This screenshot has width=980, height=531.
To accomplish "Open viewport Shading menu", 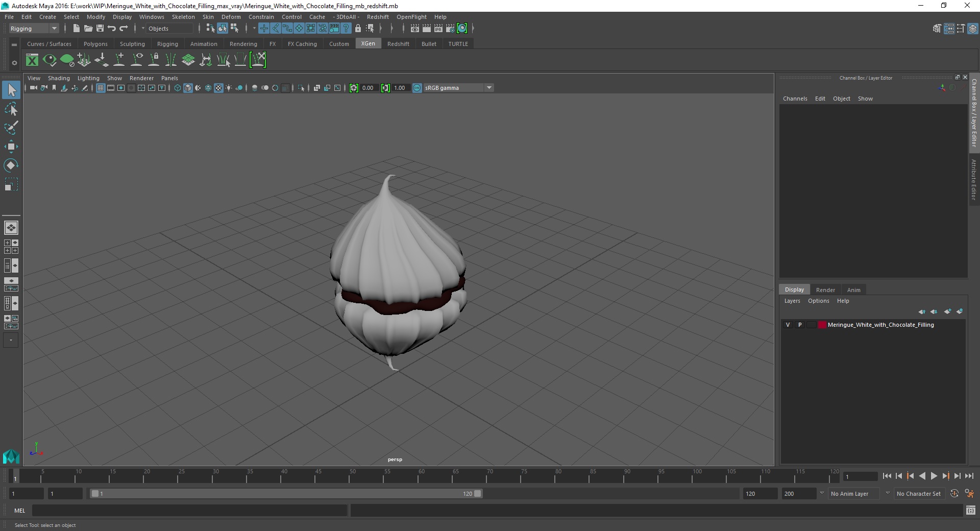I will tap(59, 78).
